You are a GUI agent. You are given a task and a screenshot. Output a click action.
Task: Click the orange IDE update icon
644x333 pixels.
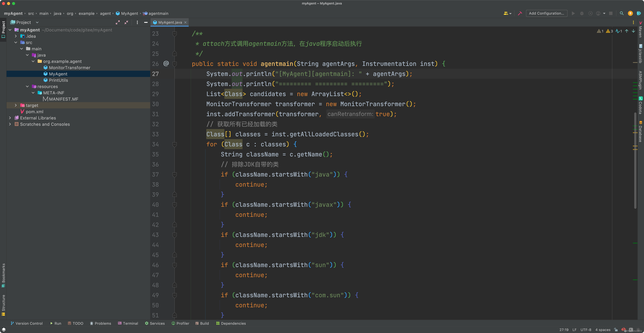coord(630,13)
